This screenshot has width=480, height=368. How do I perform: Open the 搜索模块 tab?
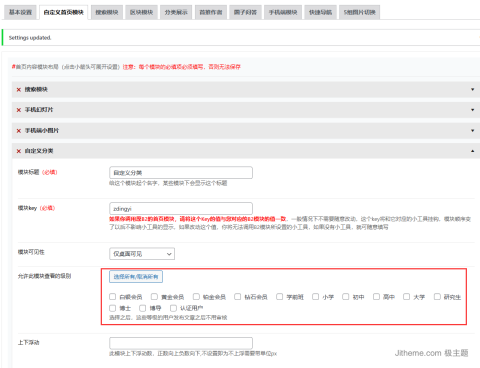coord(107,12)
